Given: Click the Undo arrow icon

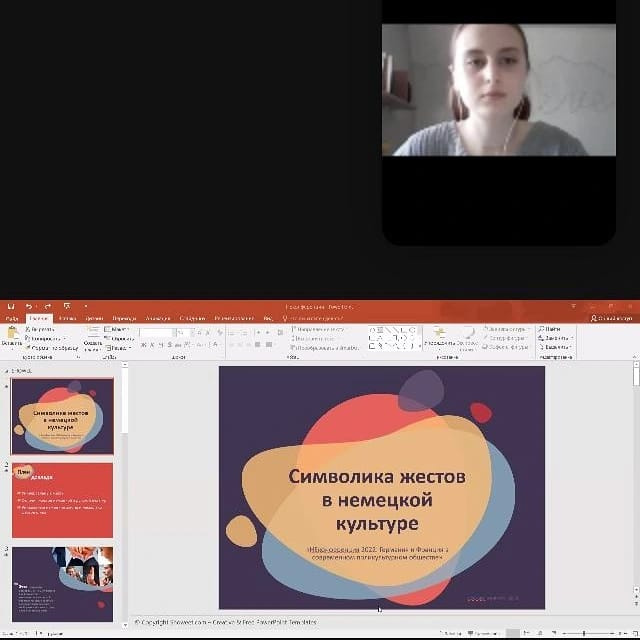Looking at the screenshot, I should (x=27, y=305).
